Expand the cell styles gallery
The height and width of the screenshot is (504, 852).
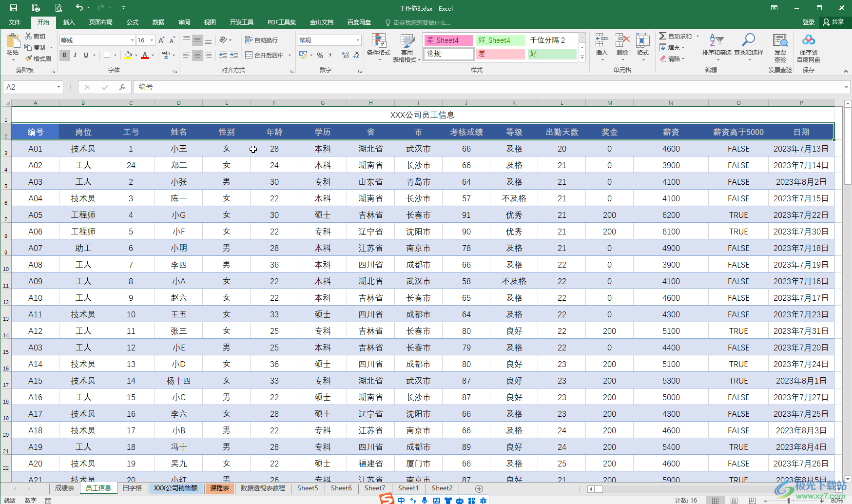pos(582,57)
